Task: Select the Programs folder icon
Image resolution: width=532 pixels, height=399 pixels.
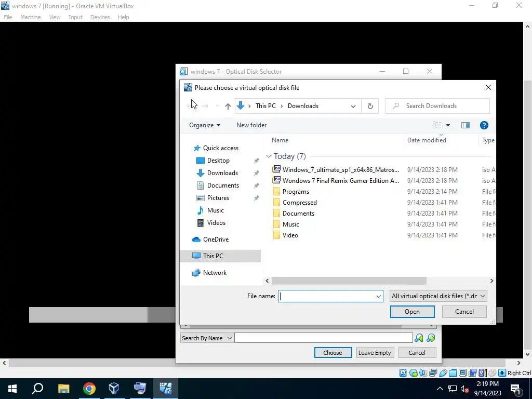Action: point(276,191)
